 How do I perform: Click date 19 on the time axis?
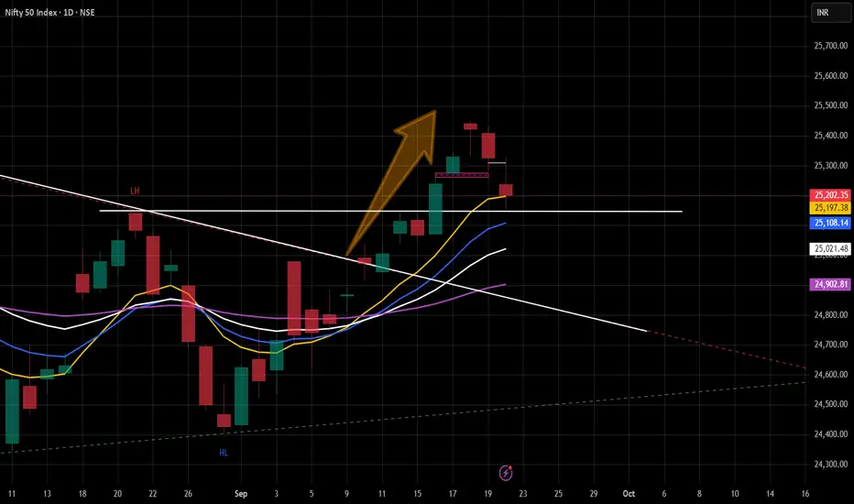488,494
